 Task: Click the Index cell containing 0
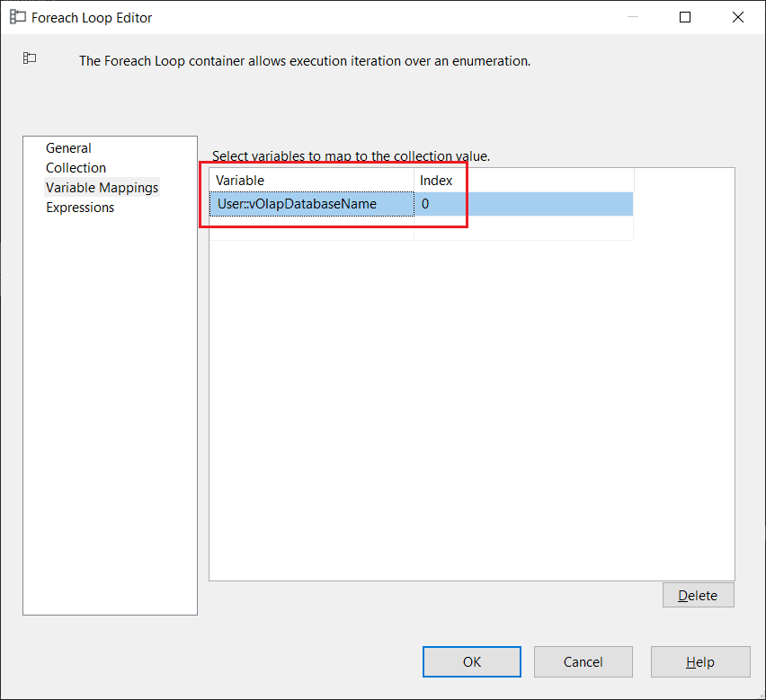coord(523,204)
